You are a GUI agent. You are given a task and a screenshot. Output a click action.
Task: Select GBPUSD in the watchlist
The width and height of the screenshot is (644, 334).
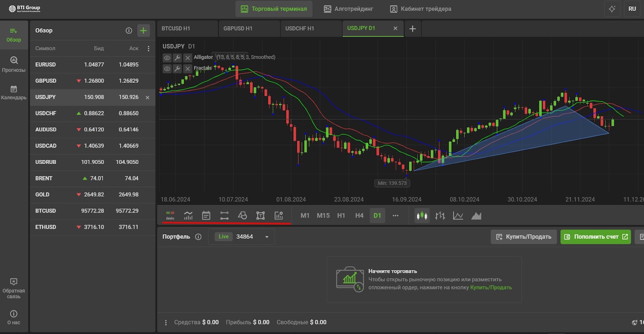(x=93, y=81)
